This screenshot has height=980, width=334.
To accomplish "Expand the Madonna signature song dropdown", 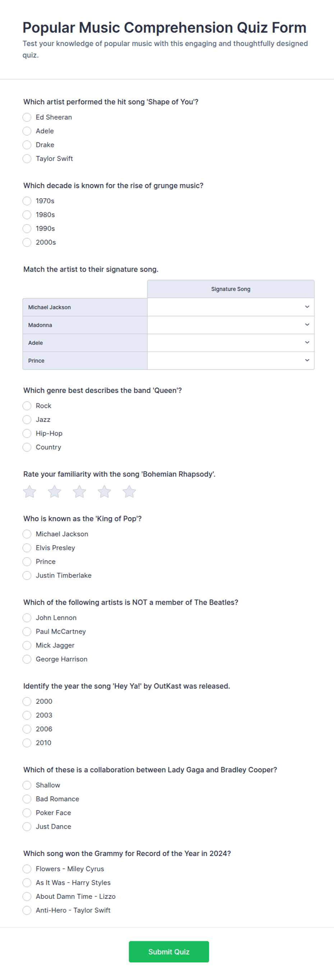I will point(231,325).
